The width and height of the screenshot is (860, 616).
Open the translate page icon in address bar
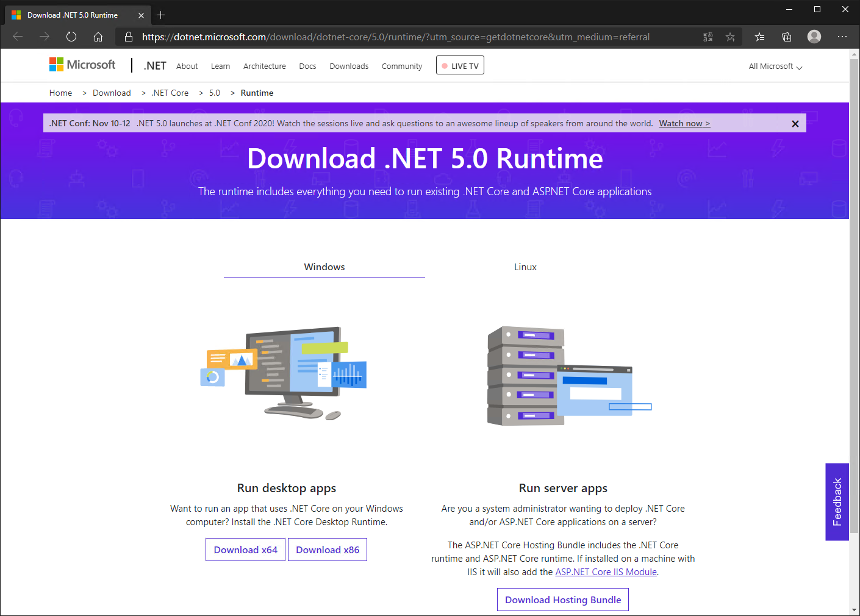(x=708, y=37)
